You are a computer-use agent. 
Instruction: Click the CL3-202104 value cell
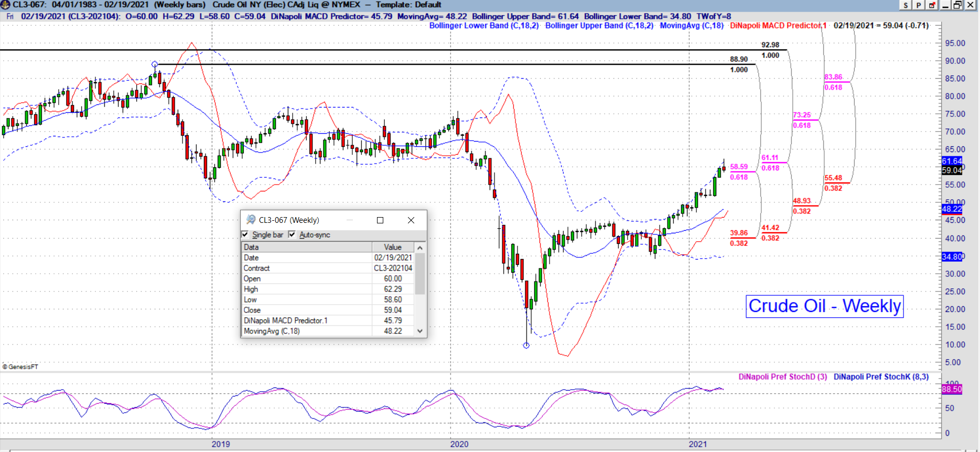click(393, 268)
